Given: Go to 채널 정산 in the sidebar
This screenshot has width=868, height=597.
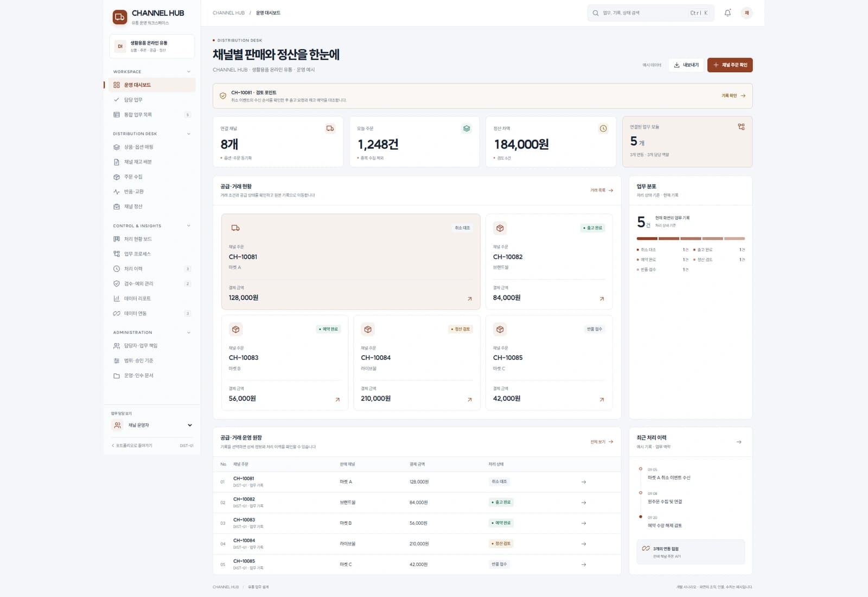Looking at the screenshot, I should click(152, 207).
